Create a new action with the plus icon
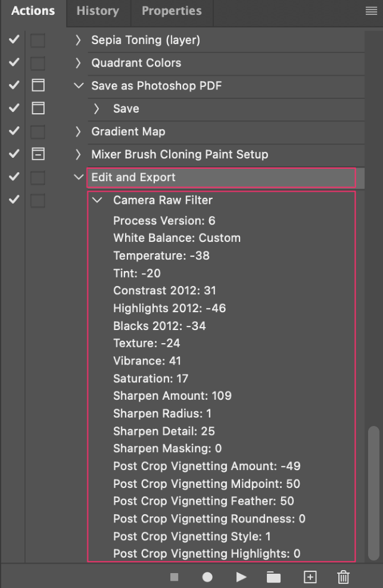This screenshot has height=588, width=383. (310, 577)
